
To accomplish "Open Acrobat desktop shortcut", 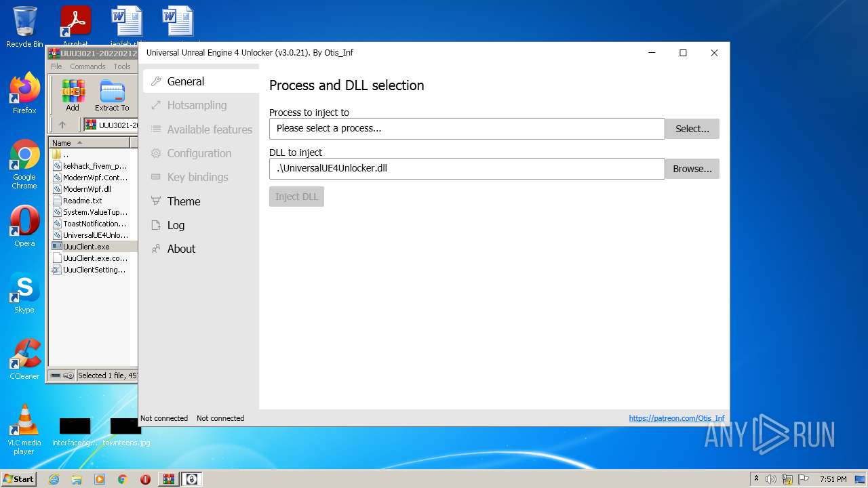I will pos(75,27).
